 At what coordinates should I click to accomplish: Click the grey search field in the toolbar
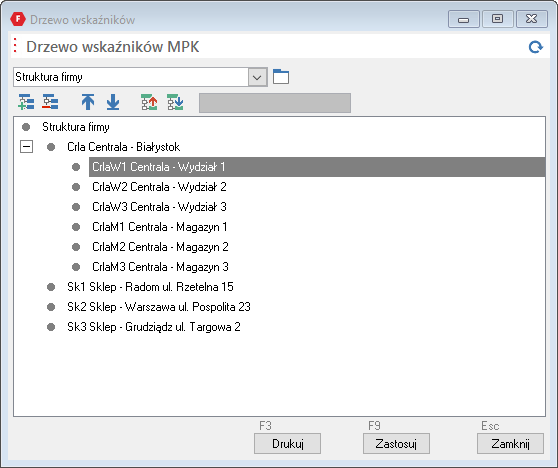pos(275,103)
